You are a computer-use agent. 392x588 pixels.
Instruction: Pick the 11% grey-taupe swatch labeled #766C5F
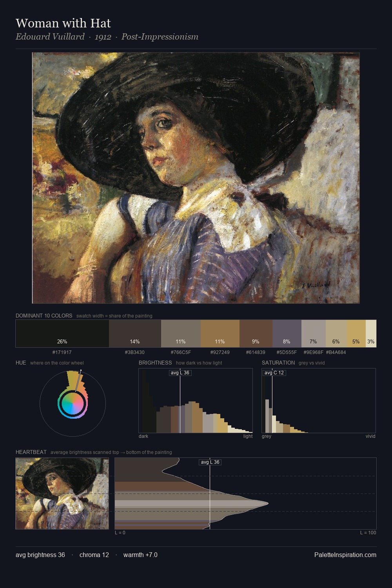pyautogui.click(x=181, y=334)
